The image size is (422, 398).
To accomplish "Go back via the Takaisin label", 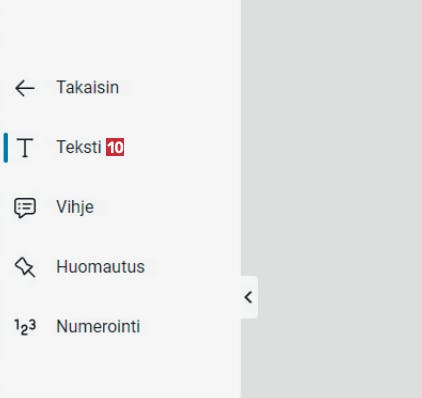I will tap(87, 87).
